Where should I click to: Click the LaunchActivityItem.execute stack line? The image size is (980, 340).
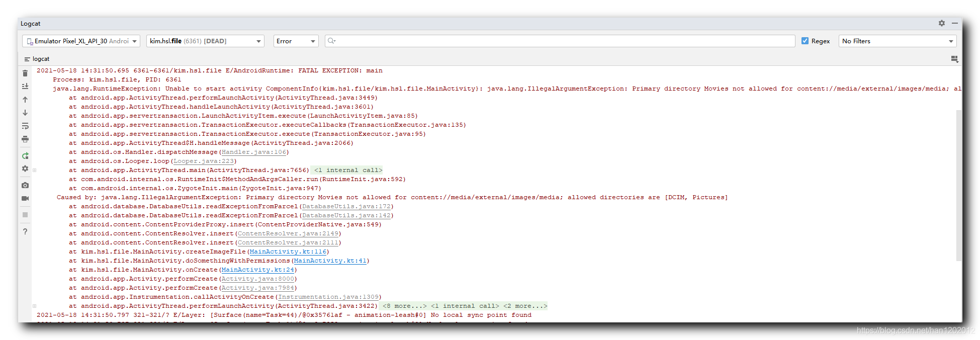243,116
